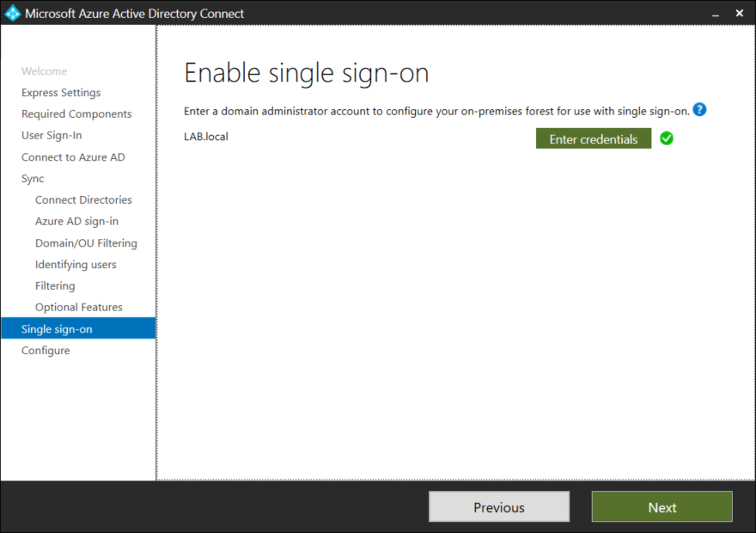This screenshot has width=756, height=533.
Task: Select Express Settings in the sidebar
Action: [61, 93]
